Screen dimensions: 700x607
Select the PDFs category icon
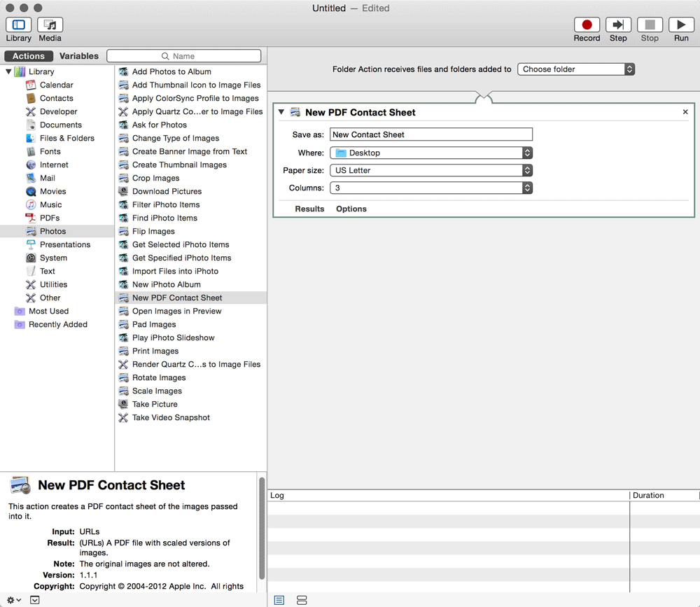click(31, 218)
